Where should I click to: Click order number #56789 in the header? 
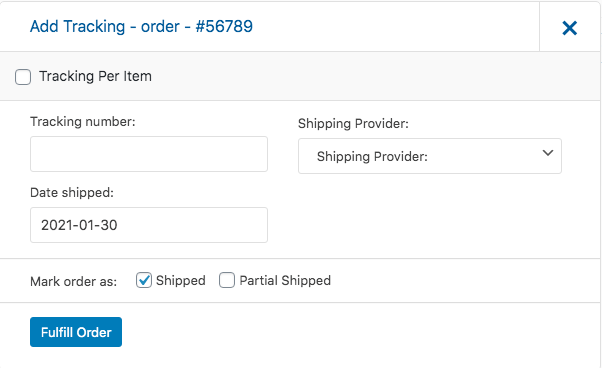point(224,26)
